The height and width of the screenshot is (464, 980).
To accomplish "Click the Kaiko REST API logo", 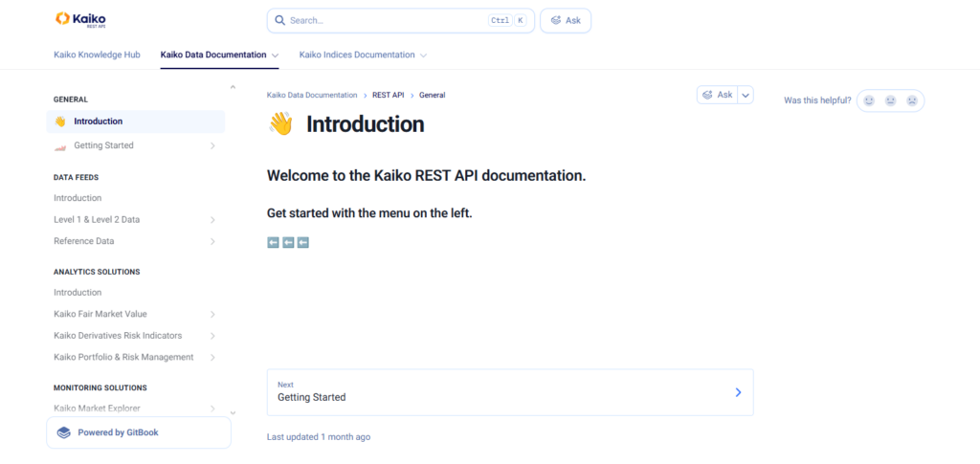I will (80, 20).
